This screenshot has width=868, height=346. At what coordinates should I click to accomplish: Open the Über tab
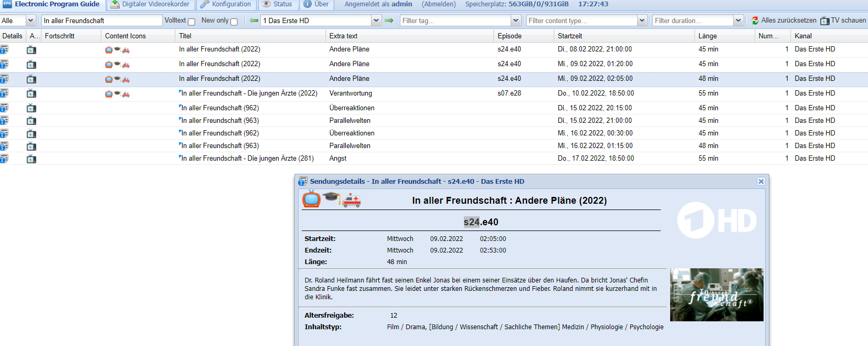pyautogui.click(x=316, y=4)
